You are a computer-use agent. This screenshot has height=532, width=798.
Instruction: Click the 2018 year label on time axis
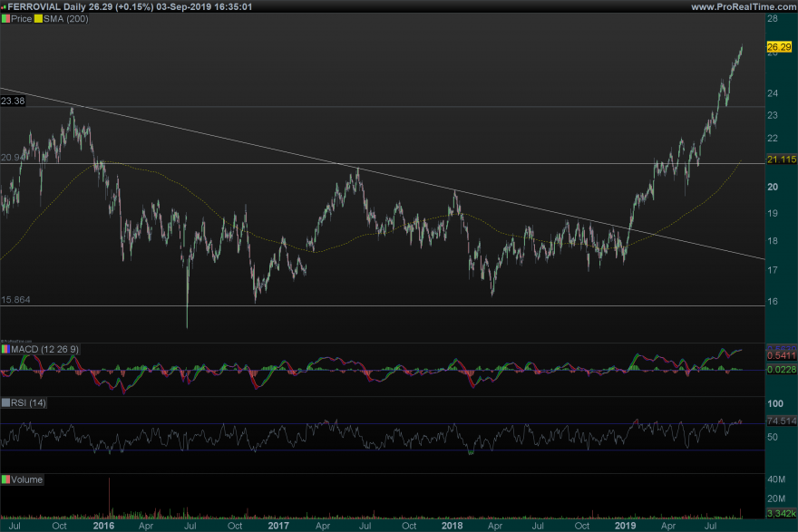452,526
